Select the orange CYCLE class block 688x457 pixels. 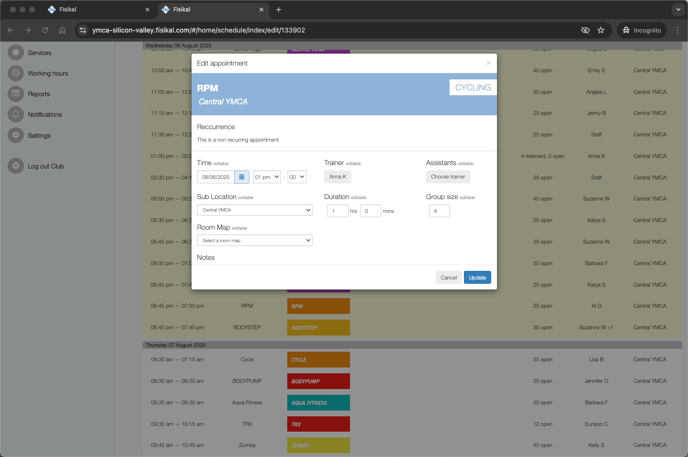319,360
